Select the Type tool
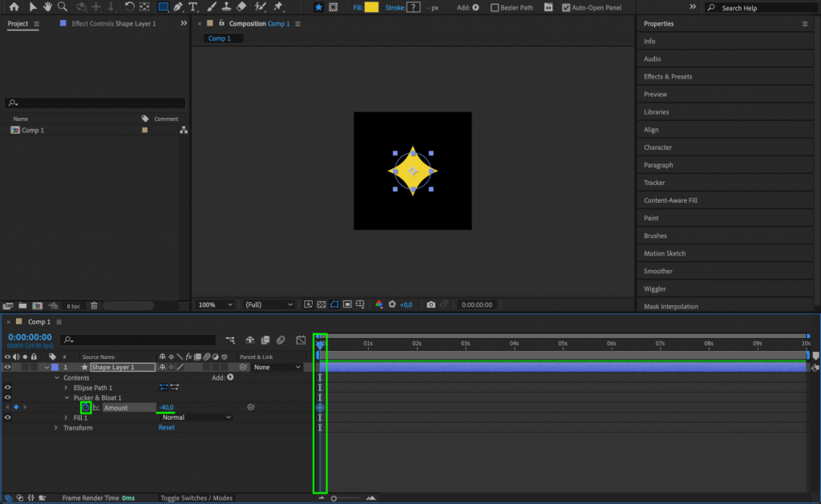Image resolution: width=821 pixels, height=504 pixels. coord(192,7)
